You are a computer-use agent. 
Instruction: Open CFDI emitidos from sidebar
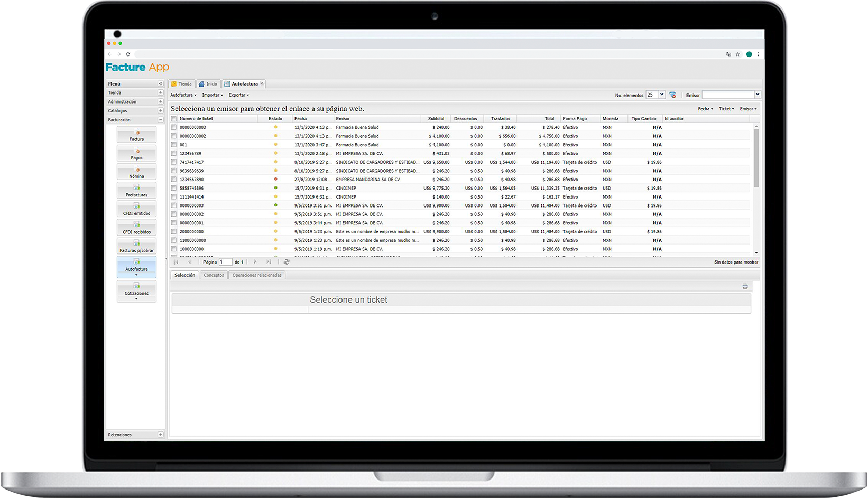click(x=136, y=210)
